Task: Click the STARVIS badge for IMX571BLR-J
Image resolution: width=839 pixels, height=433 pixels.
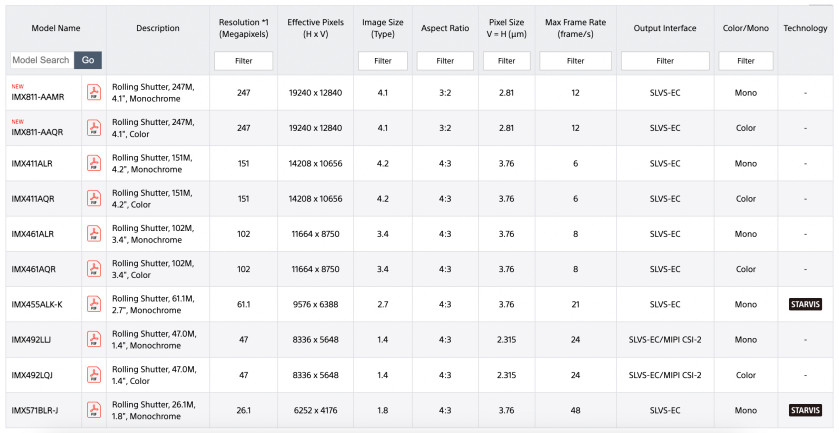Action: click(805, 410)
